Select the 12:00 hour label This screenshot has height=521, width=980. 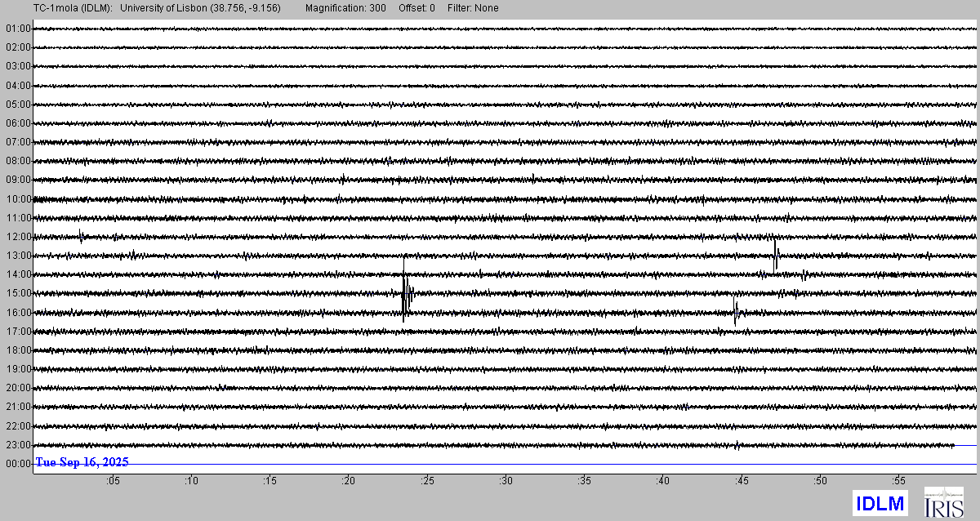[x=17, y=237]
